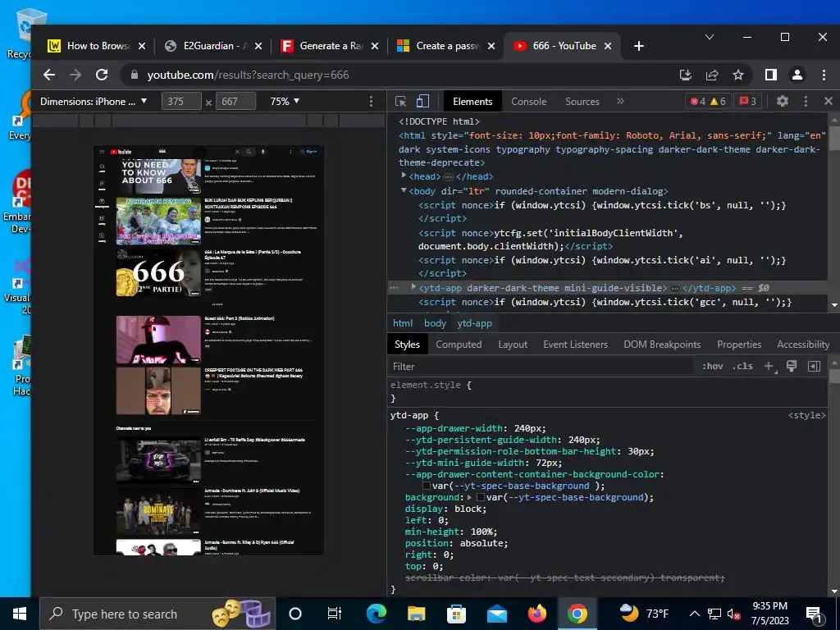Close the DevTools panel

click(x=829, y=101)
